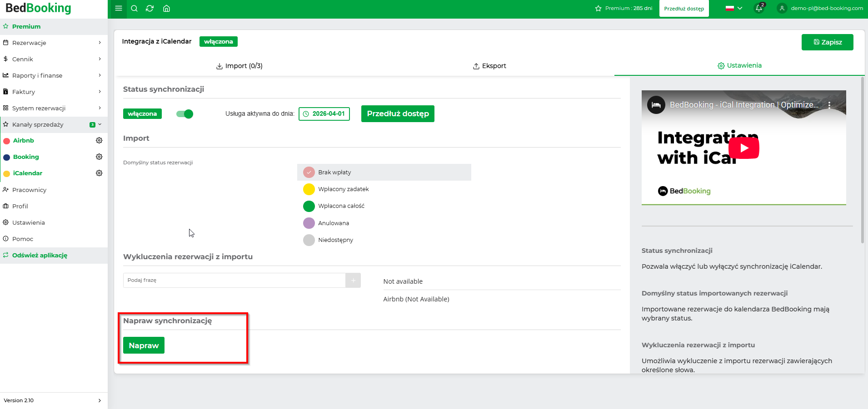Open Booking channel settings gear
Screen dimensions: 868x409
tap(99, 157)
